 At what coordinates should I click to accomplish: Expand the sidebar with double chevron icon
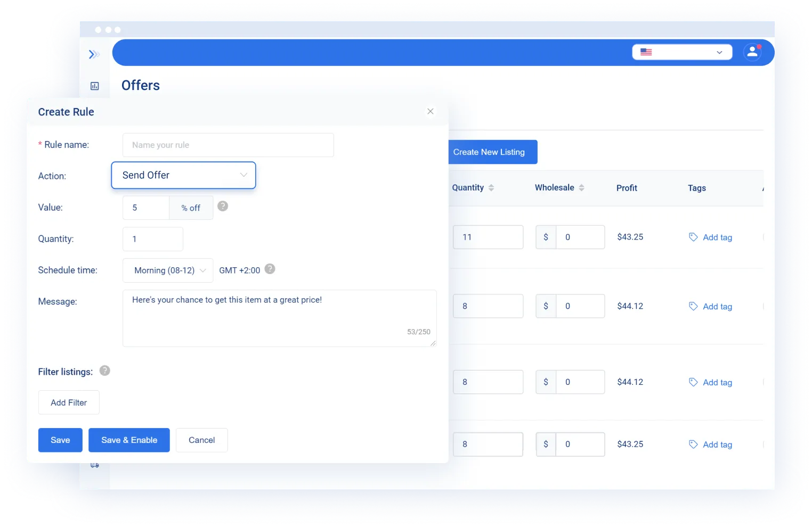click(94, 54)
